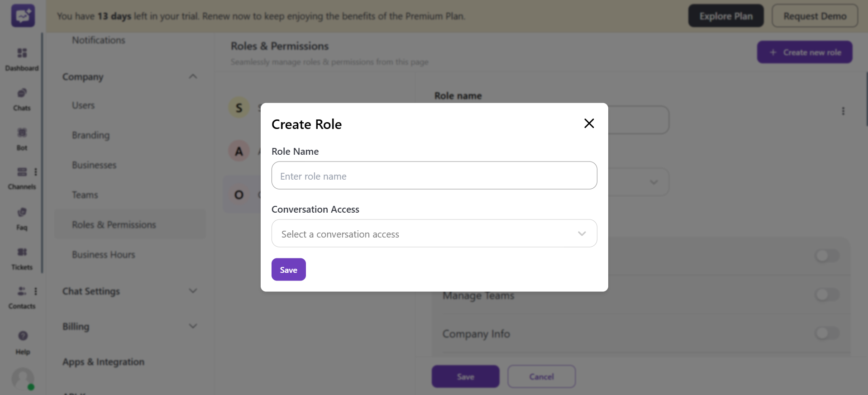Open the Contacts section
Image resolution: width=868 pixels, height=395 pixels.
tap(22, 295)
